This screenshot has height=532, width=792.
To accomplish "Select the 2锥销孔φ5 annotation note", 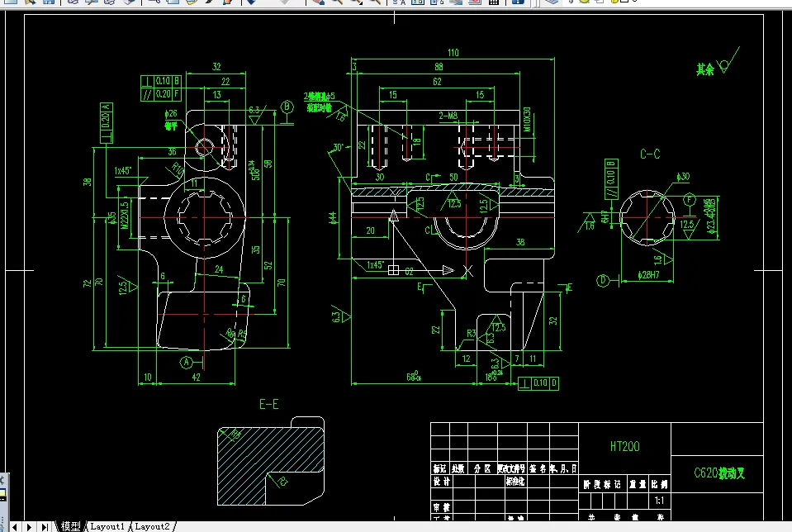I will click(320, 96).
